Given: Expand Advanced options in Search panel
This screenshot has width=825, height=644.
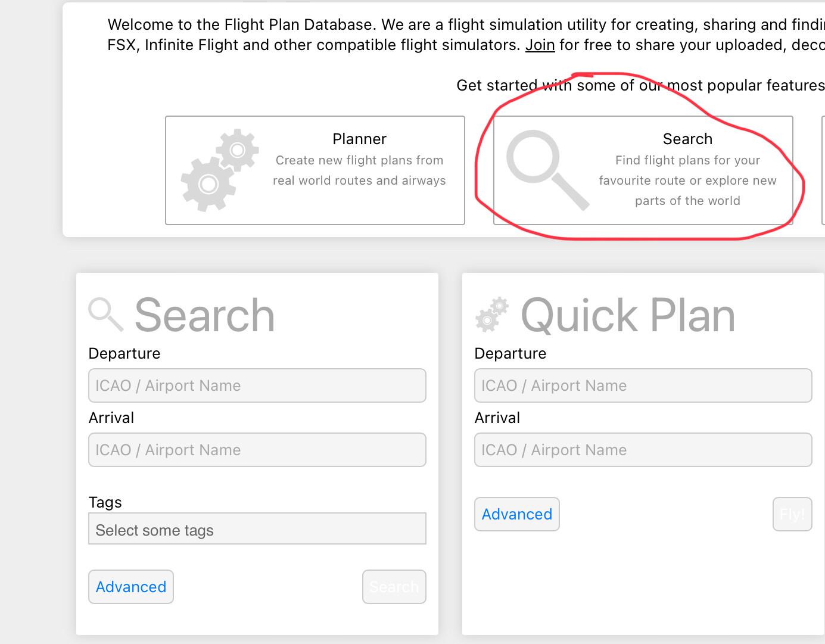Looking at the screenshot, I should tap(131, 587).
